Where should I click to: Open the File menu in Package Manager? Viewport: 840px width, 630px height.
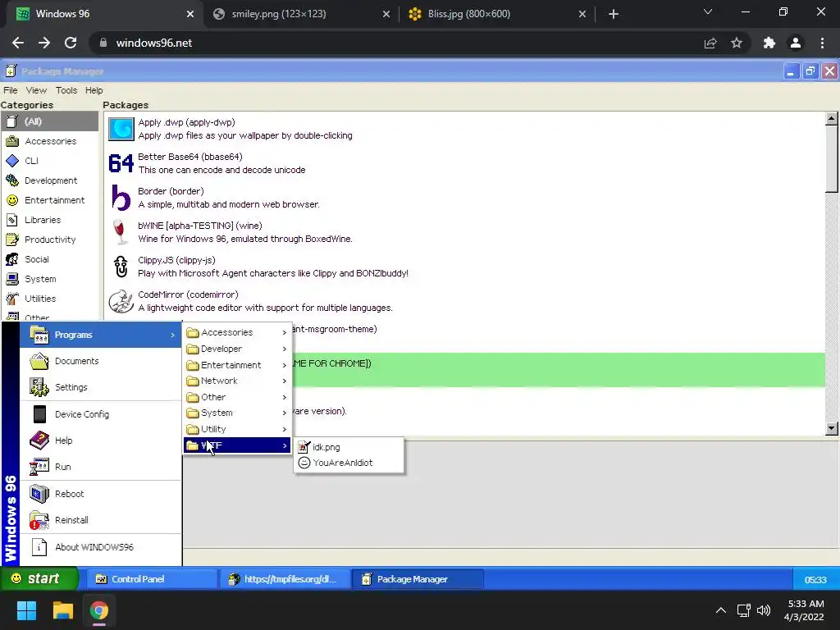(x=11, y=90)
